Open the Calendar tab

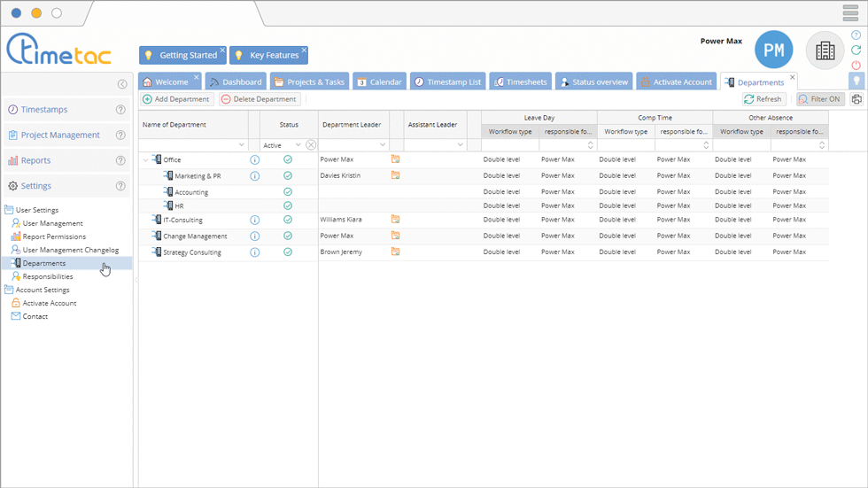tap(379, 81)
